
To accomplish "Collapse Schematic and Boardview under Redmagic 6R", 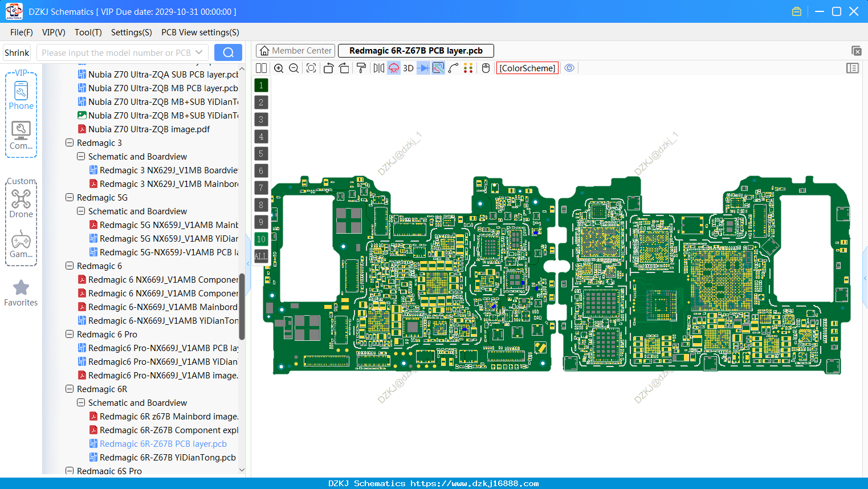I will [x=81, y=402].
